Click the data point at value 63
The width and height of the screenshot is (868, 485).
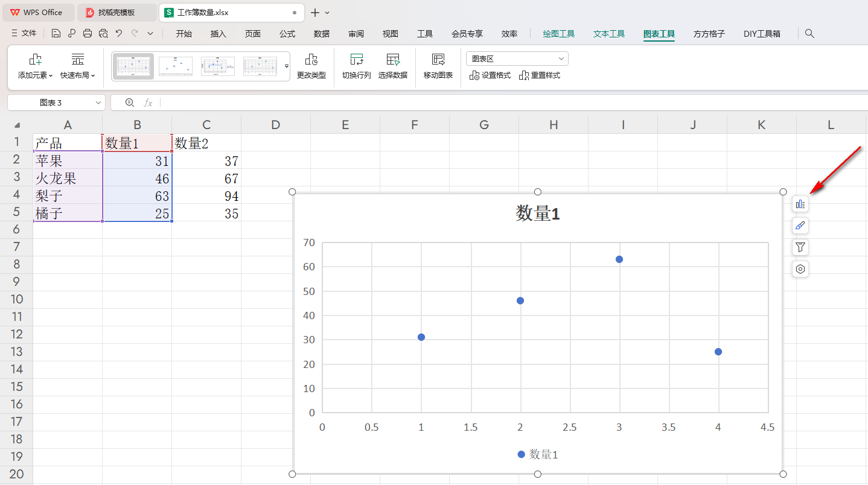(619, 259)
